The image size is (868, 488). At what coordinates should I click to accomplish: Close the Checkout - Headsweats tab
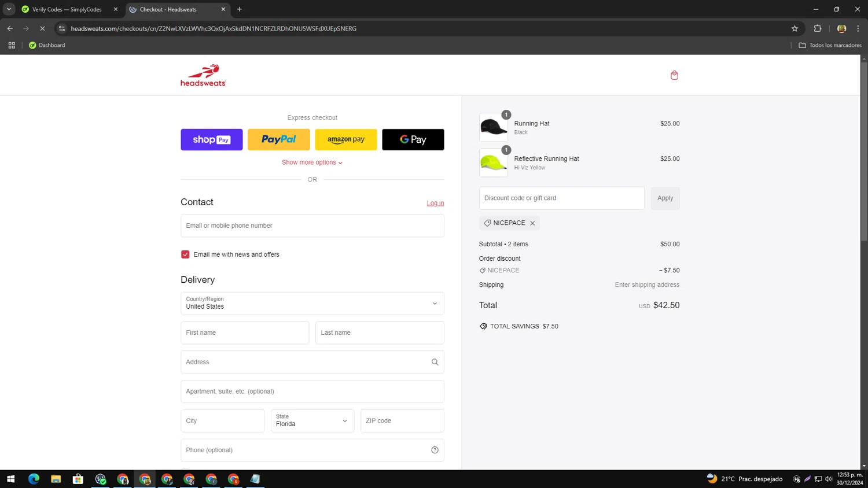(223, 9)
